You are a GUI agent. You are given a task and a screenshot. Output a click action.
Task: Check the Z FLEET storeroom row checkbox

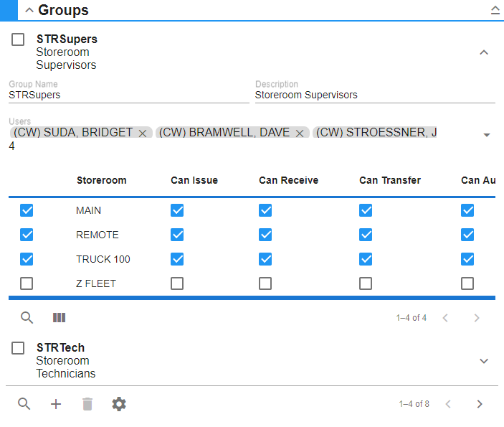tap(27, 283)
